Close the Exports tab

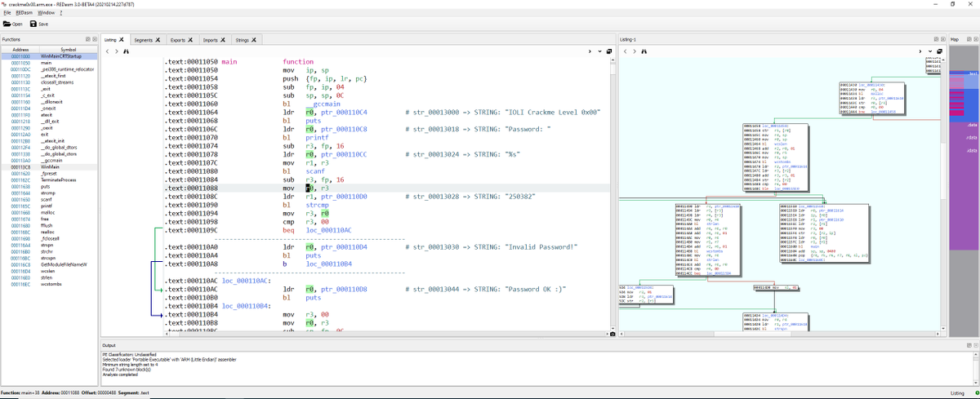[190, 39]
